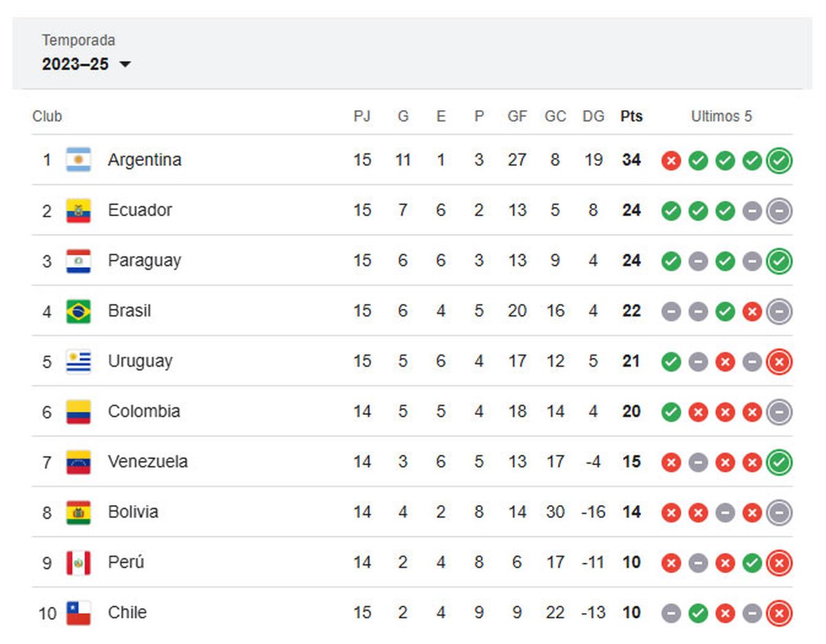Click the Ecuador flag icon

click(x=78, y=211)
